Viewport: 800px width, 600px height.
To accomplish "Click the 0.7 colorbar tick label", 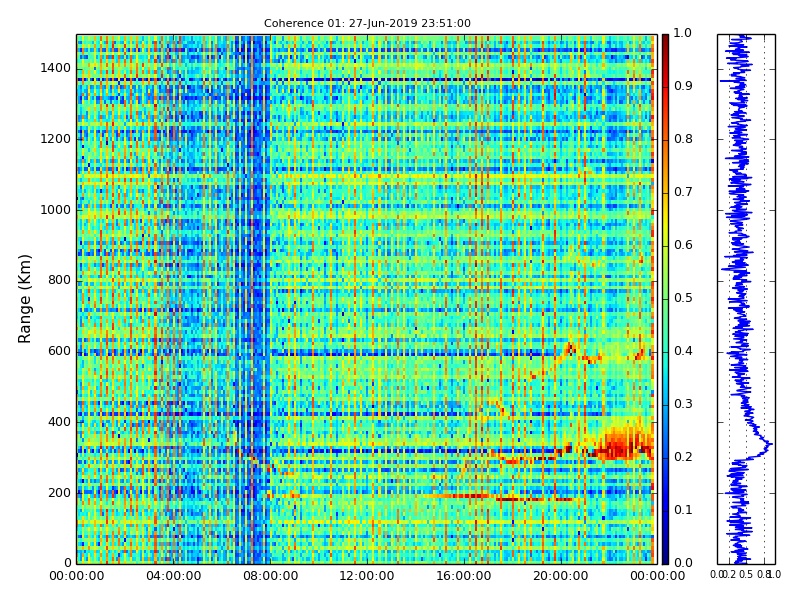I will 683,192.
